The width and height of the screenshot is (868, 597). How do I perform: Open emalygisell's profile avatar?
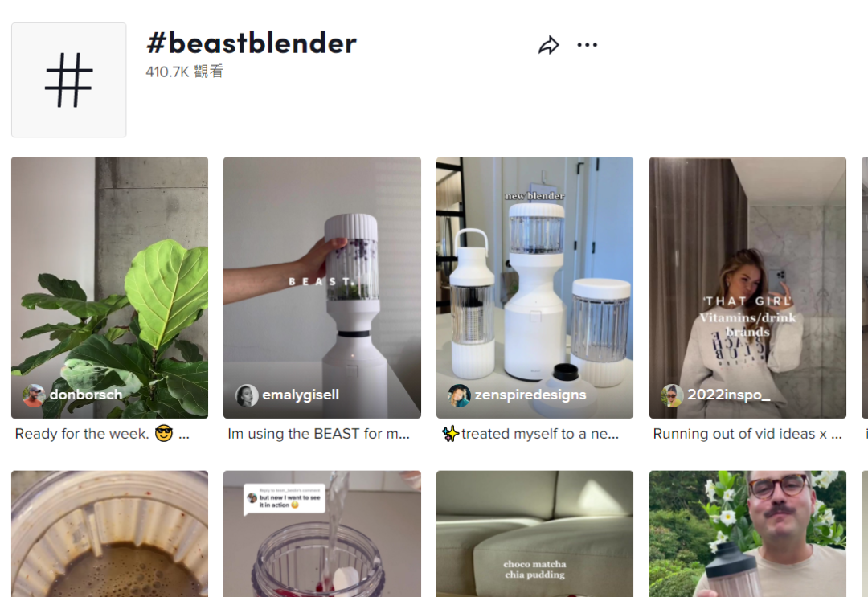[247, 395]
